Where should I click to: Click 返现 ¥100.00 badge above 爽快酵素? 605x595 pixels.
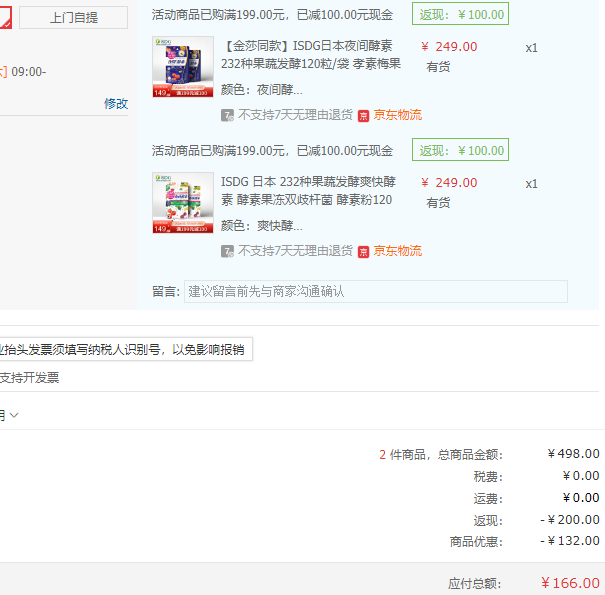click(x=460, y=150)
